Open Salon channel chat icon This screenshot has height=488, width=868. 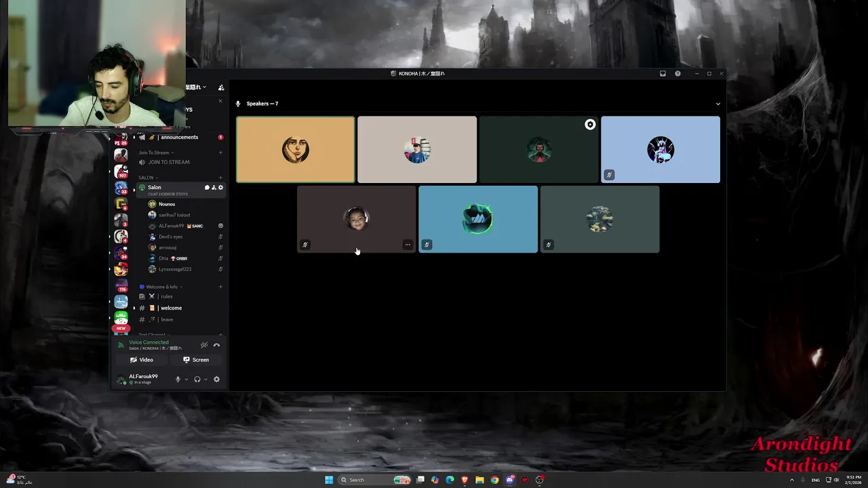tap(207, 188)
